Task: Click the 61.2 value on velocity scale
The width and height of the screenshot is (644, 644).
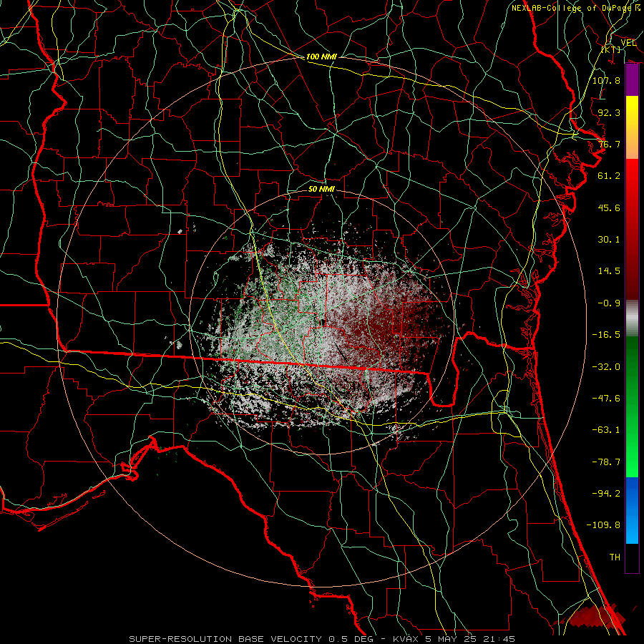Action: pos(609,176)
